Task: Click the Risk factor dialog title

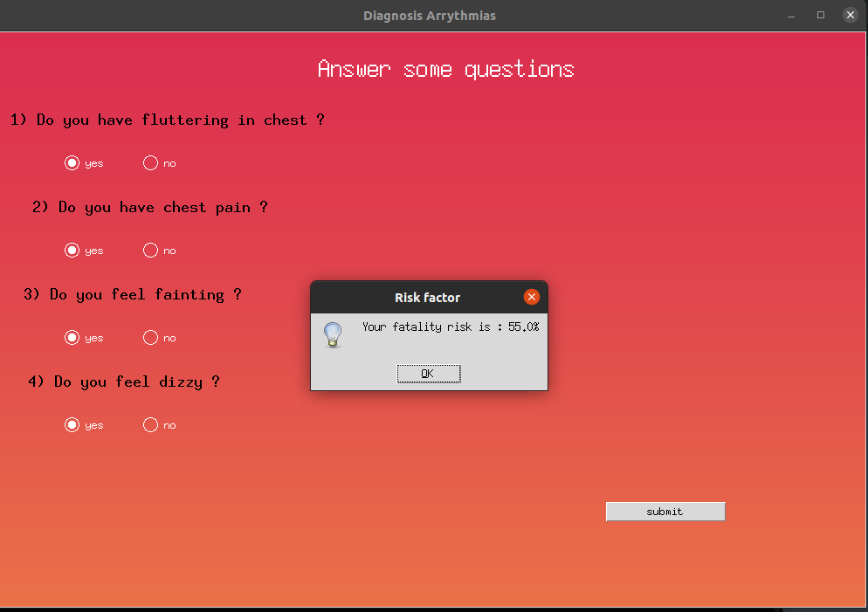Action: click(x=427, y=298)
